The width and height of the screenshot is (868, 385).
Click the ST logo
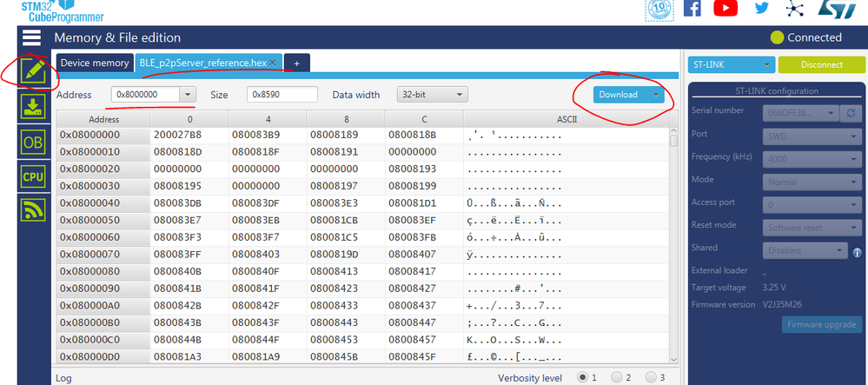pos(838,9)
